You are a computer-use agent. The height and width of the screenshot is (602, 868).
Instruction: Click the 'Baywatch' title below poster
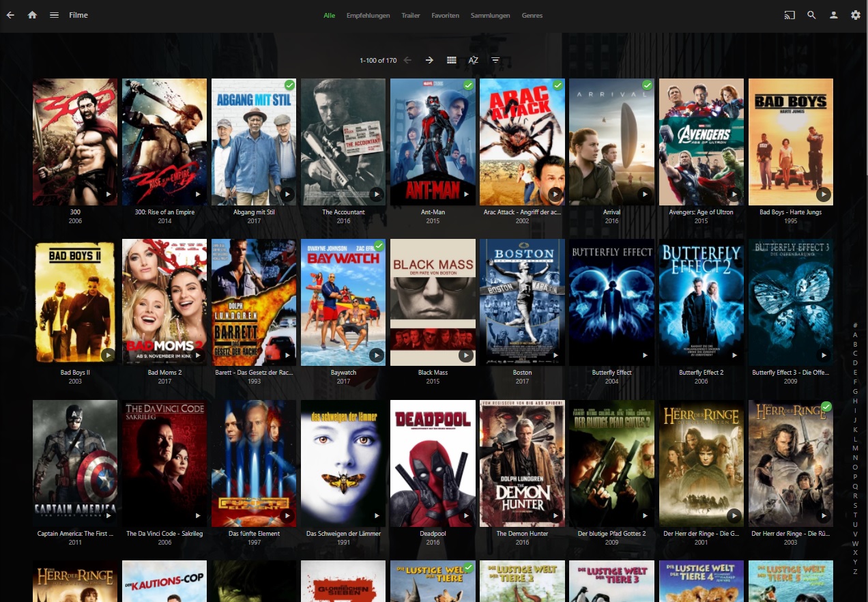pos(343,373)
